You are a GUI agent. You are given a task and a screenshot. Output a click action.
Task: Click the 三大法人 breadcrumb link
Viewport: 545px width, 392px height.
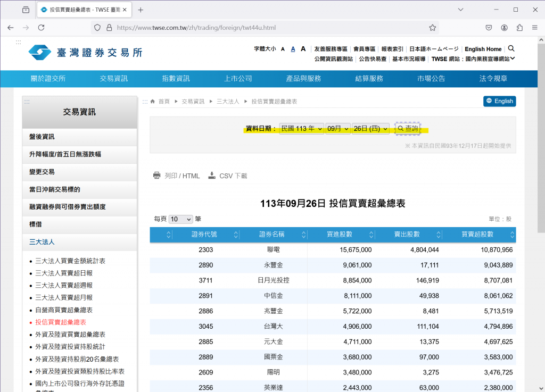[228, 102]
